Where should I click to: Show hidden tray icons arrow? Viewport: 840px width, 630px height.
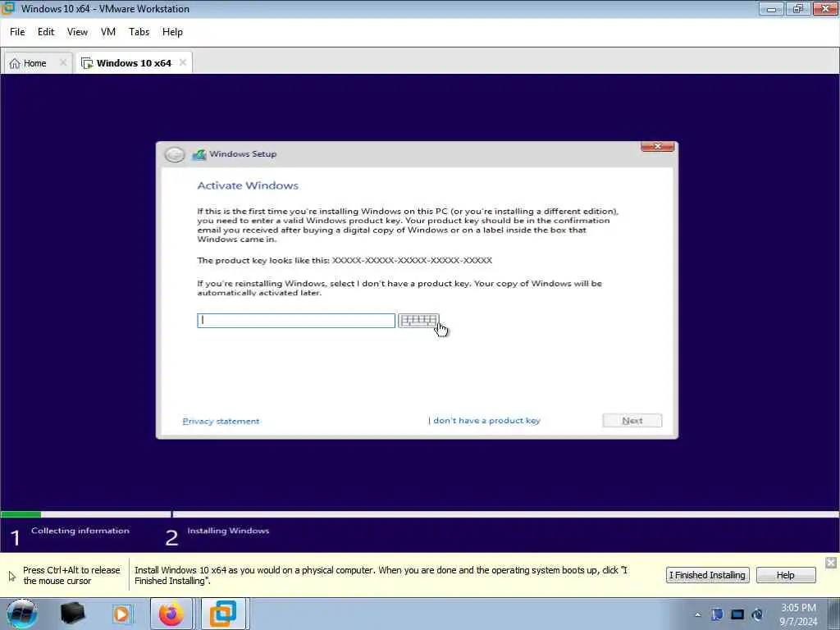click(697, 614)
